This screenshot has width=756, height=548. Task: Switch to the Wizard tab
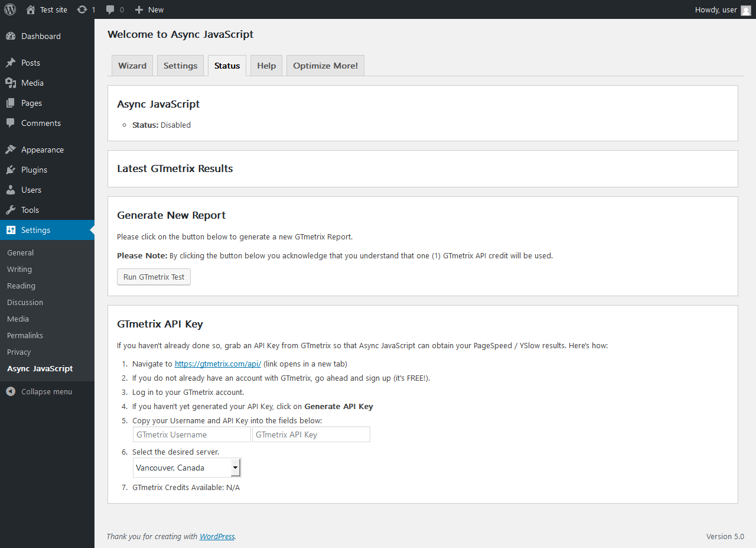pos(132,66)
